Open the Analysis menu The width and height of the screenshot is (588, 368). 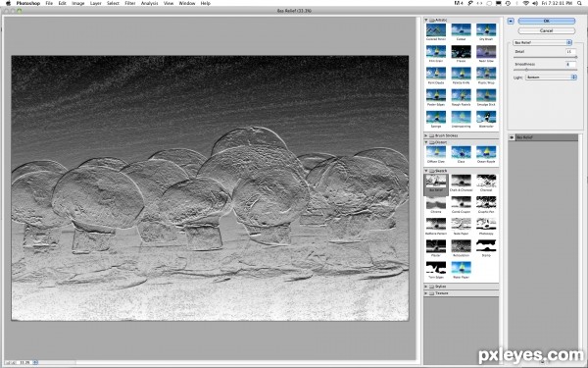[x=149, y=3]
